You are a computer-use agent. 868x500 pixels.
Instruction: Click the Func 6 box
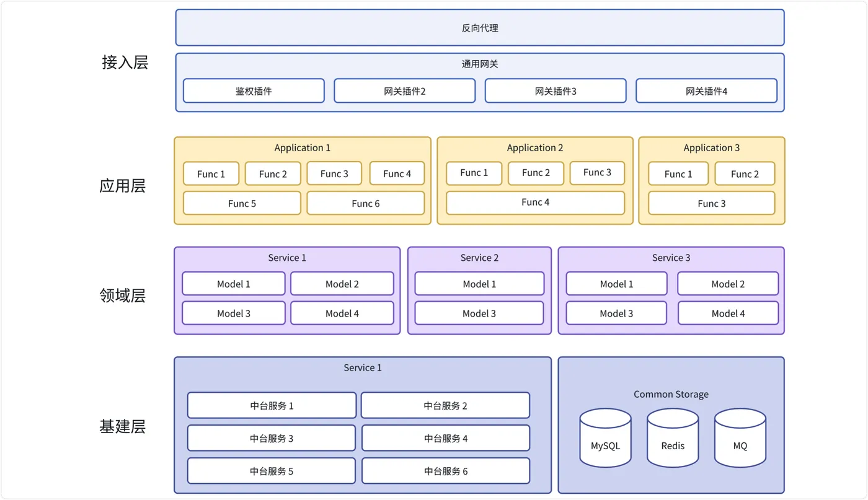click(x=366, y=203)
